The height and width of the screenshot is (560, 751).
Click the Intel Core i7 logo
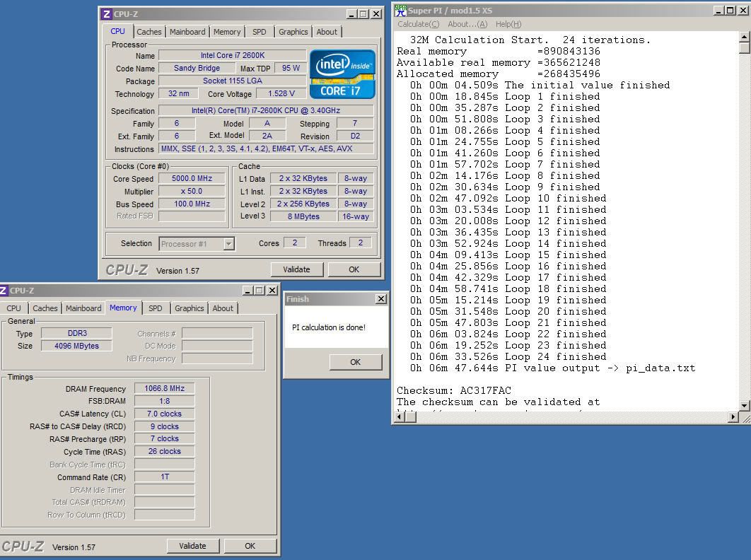[342, 74]
